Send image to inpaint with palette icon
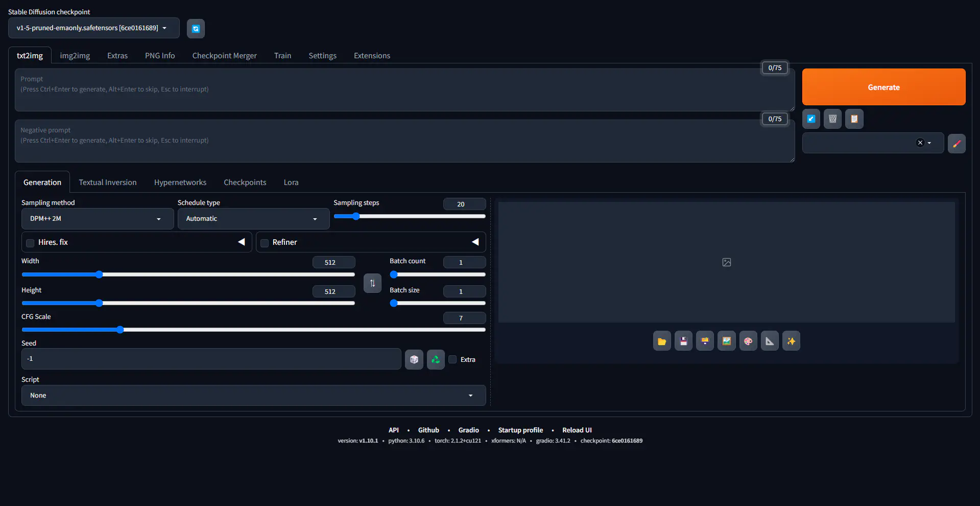Screen dimensions: 980x506 [748, 341]
